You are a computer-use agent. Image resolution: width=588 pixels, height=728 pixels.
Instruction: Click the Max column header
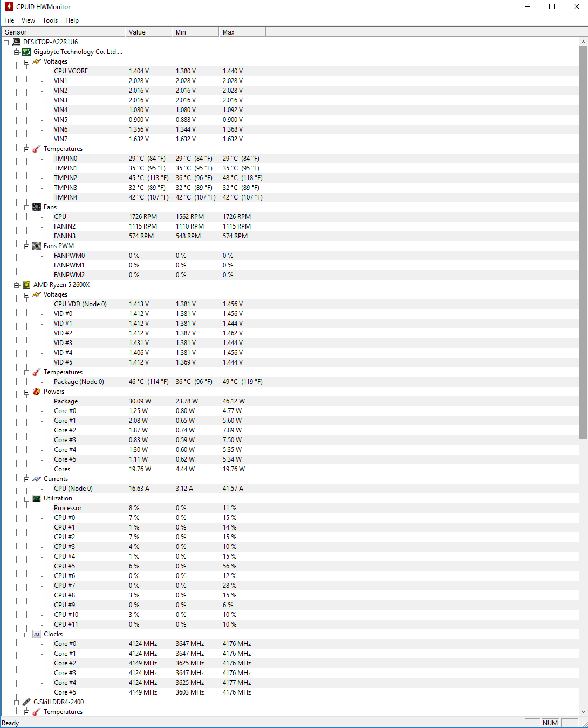pos(242,32)
